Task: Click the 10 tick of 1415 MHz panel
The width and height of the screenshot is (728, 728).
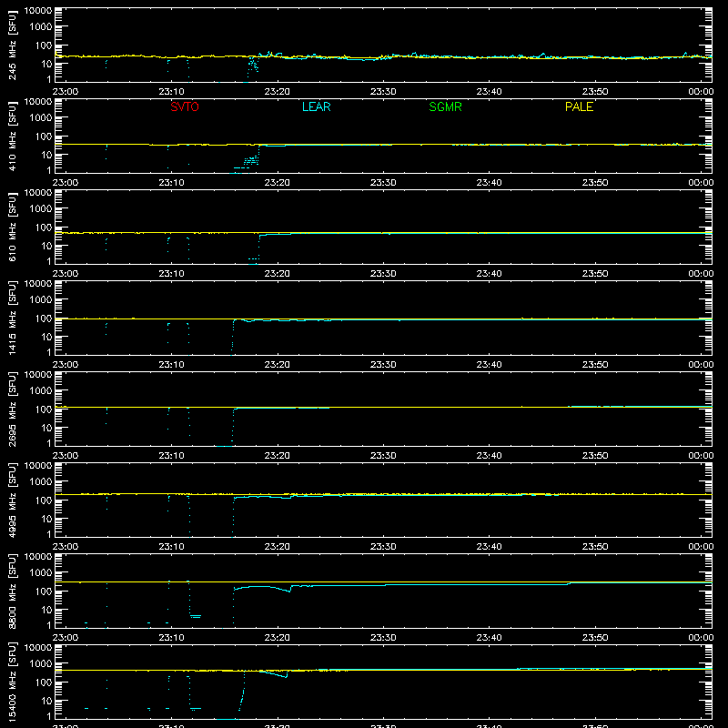Action: [46, 337]
